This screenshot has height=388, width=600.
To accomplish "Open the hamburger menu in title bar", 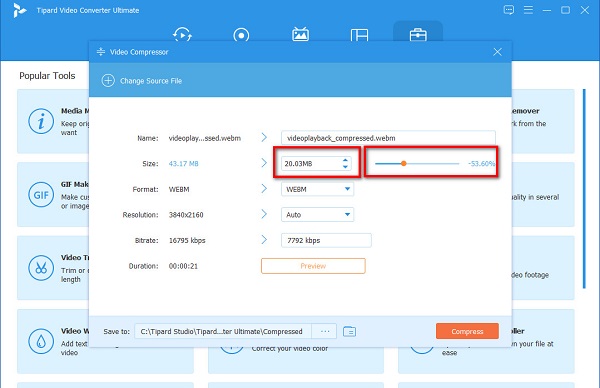I will [x=528, y=10].
